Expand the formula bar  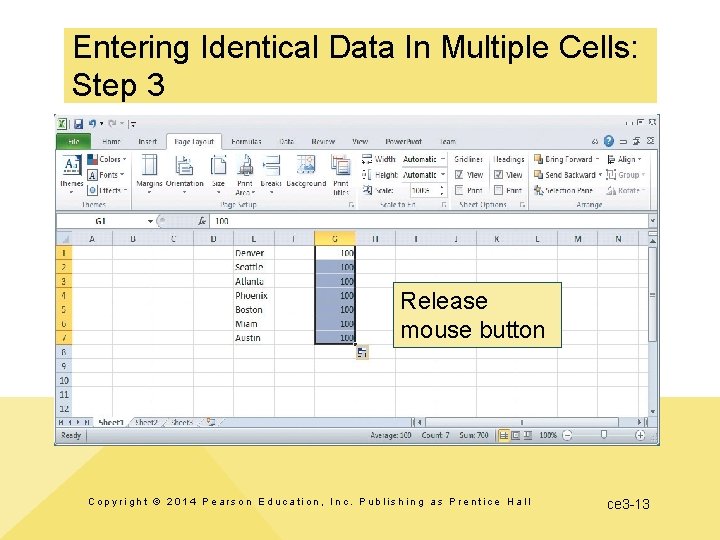[652, 221]
